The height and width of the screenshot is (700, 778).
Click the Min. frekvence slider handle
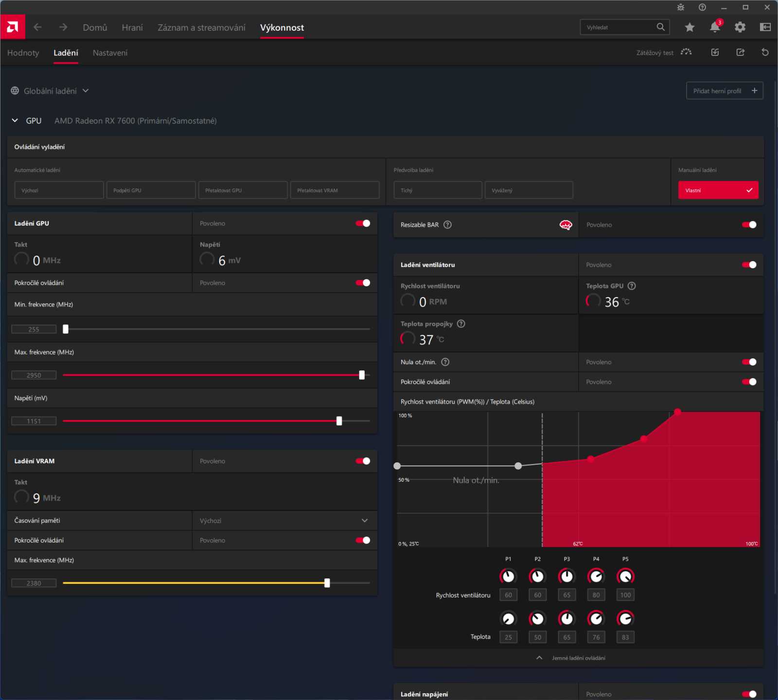(66, 329)
